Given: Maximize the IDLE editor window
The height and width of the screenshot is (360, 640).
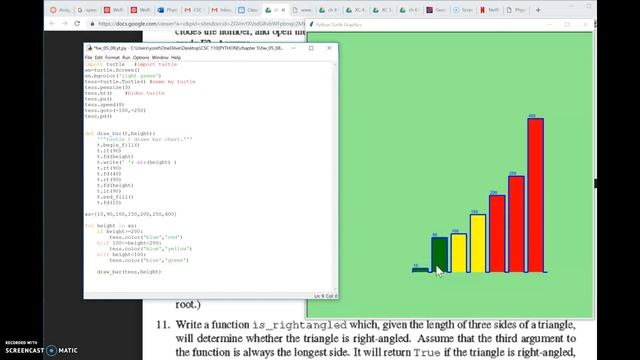Looking at the screenshot, I should (311, 48).
